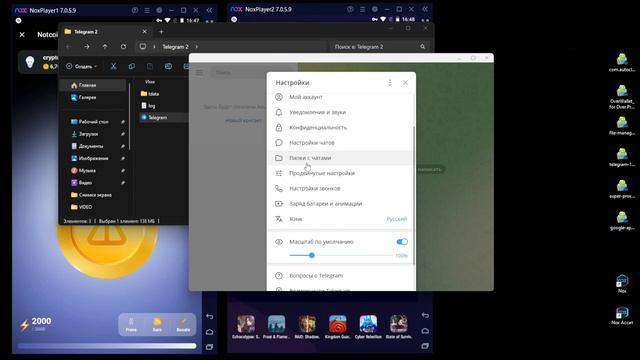Tap the Frens button in Notcoin

[x=131, y=325]
